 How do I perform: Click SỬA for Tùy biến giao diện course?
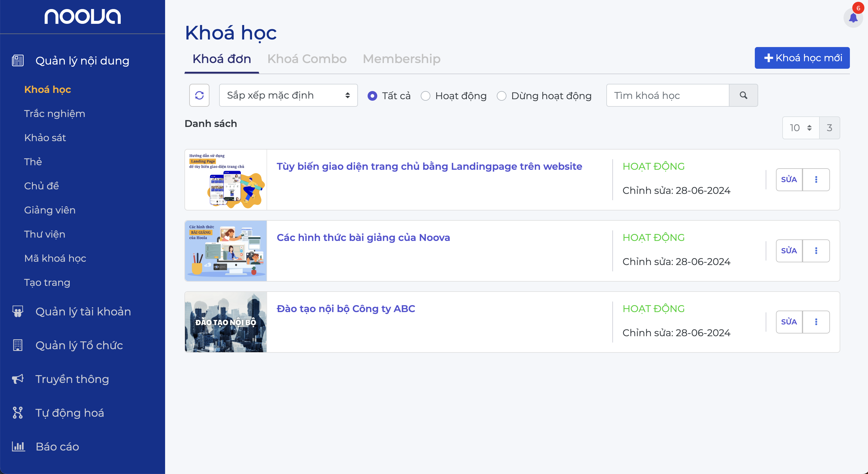click(x=789, y=179)
